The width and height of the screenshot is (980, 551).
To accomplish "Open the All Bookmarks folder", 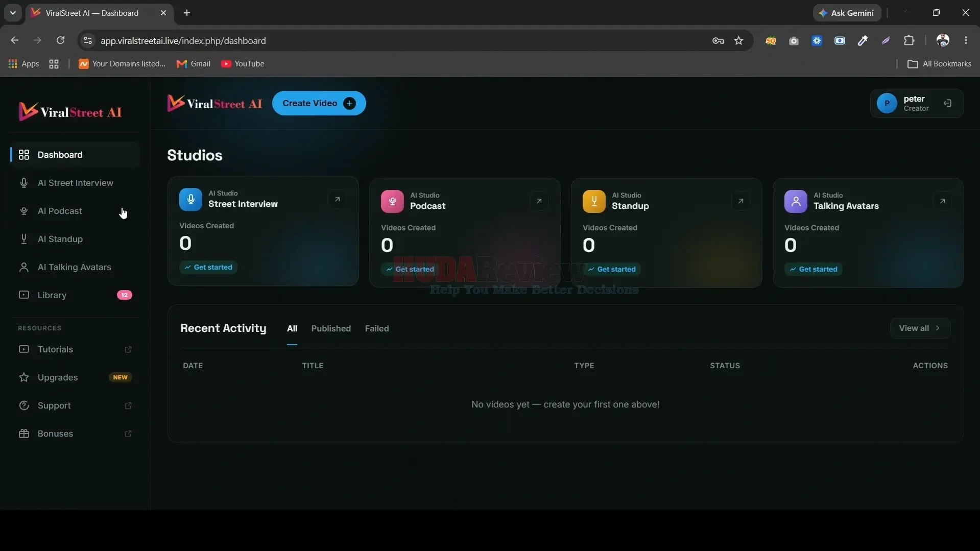I will [939, 64].
